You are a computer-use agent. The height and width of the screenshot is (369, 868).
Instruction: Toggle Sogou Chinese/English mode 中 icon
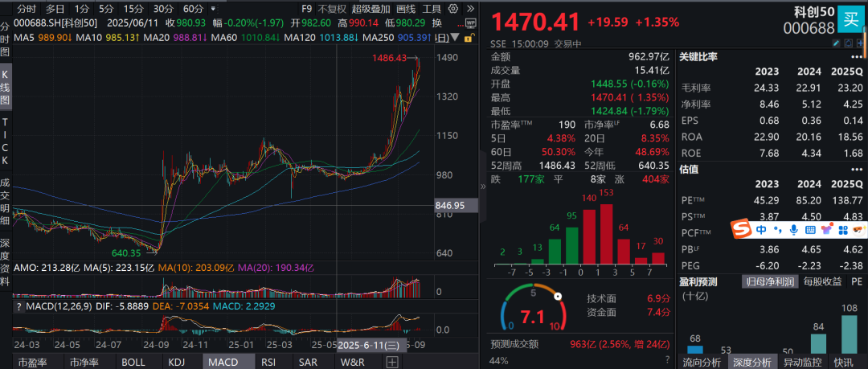coord(761,229)
